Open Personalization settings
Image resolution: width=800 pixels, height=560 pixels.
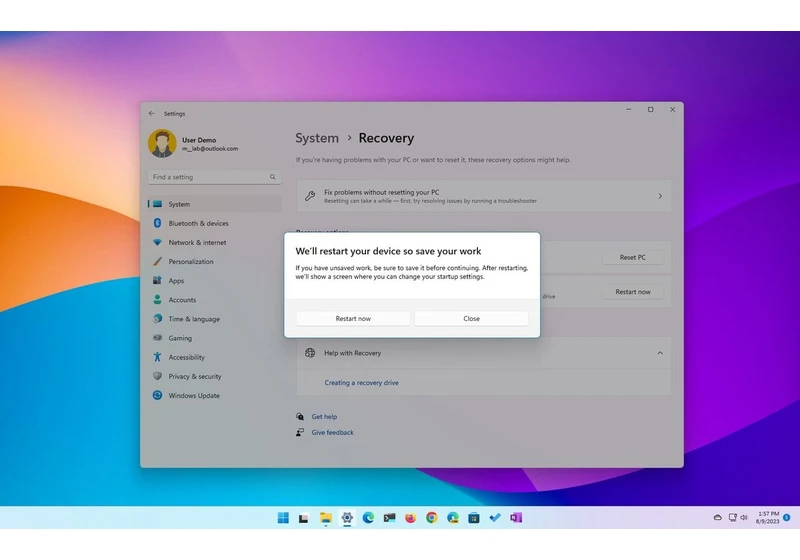214,262
